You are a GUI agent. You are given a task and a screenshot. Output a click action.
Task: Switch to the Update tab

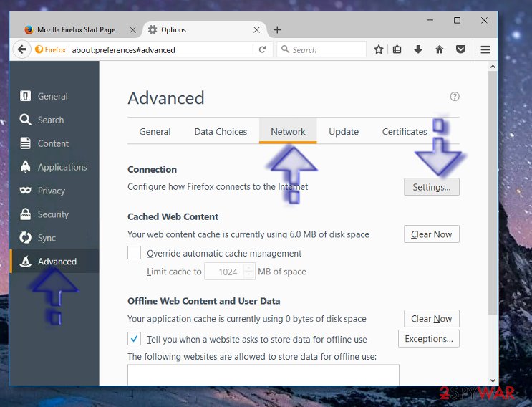point(344,131)
